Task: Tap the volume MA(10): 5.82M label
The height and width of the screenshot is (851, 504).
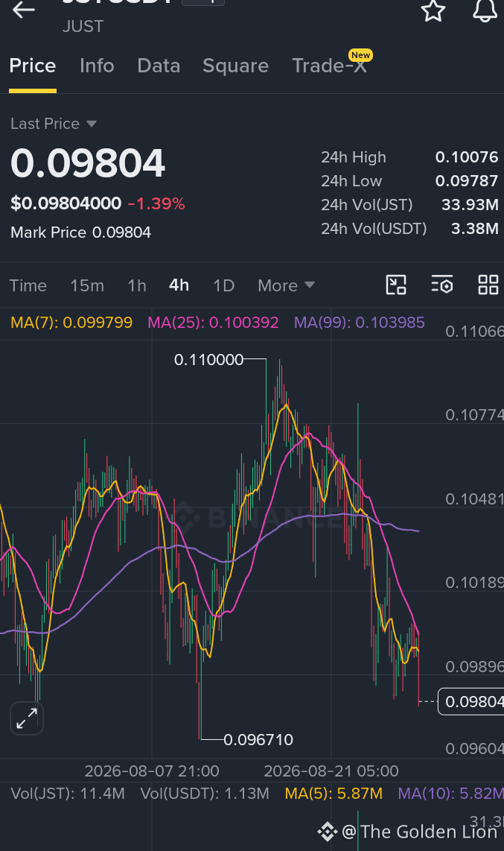Action: tap(451, 794)
